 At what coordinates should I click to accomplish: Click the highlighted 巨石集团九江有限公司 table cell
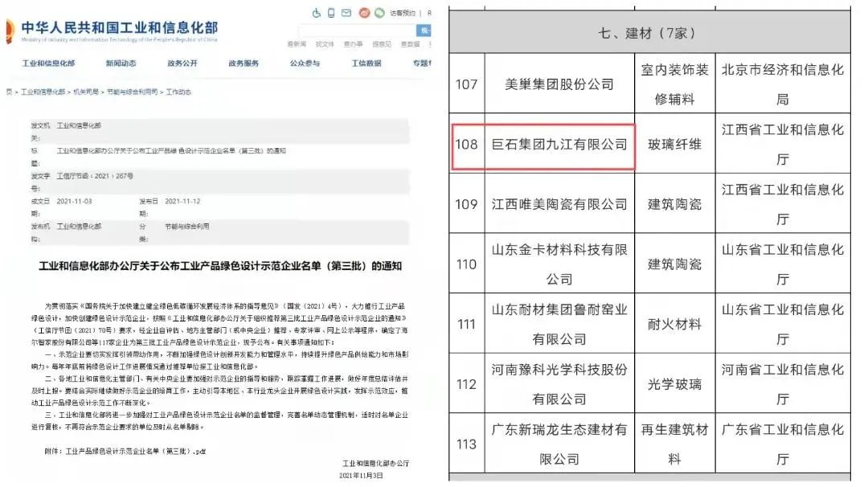(559, 145)
